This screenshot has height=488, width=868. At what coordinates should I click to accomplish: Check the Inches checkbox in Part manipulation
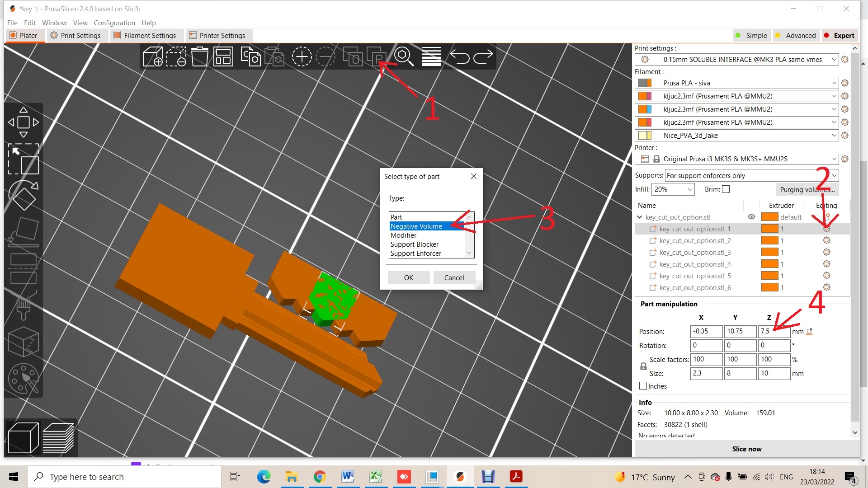tap(643, 386)
